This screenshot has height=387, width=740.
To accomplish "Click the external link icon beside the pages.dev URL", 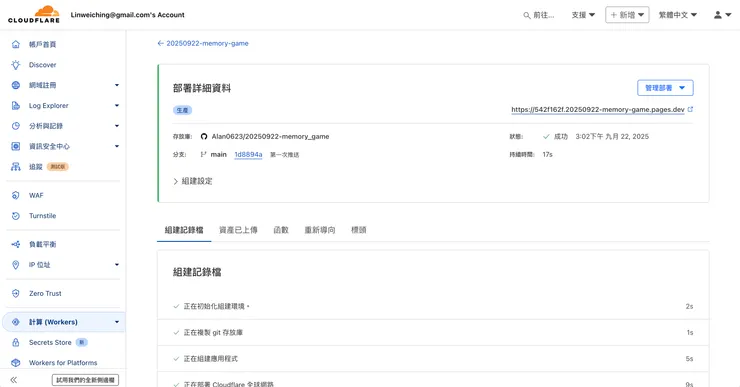I will coord(690,109).
